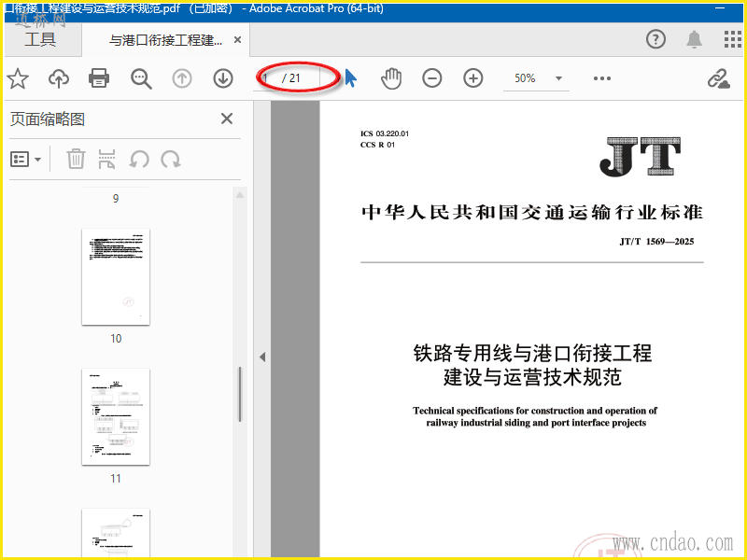Screen dimensions: 747x560
Task: Zoom in with plus button
Action: (473, 78)
